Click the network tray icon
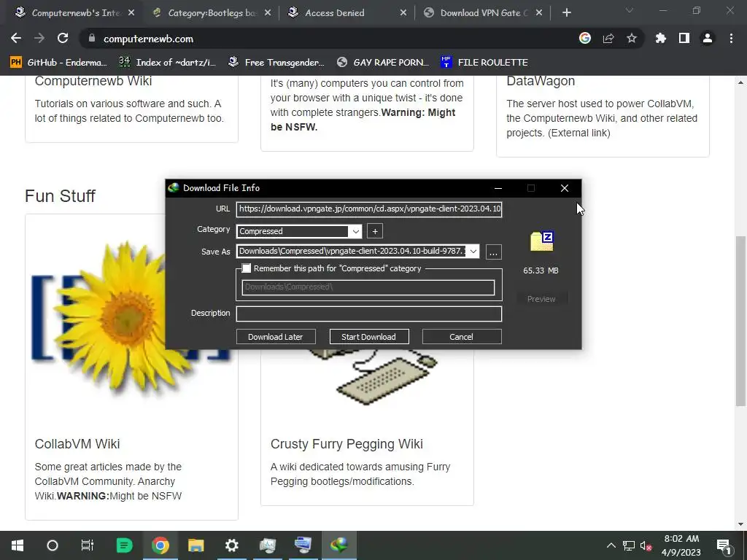Image resolution: width=747 pixels, height=560 pixels. pos(629,545)
